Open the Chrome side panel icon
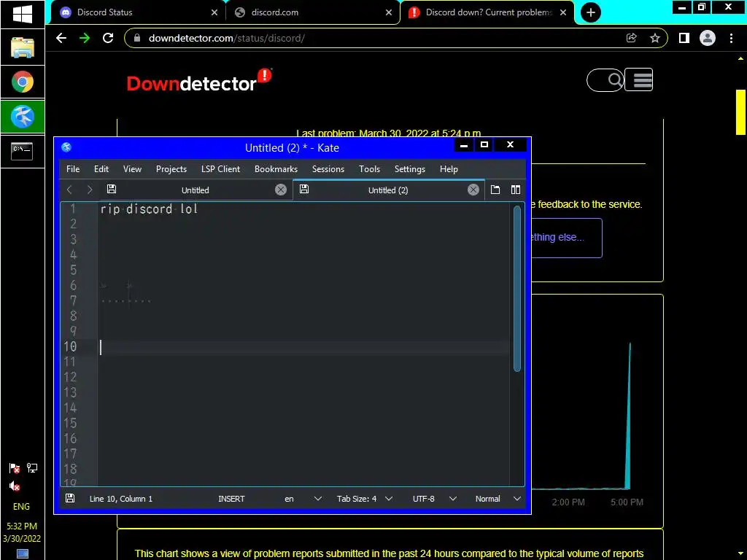Screen dimensions: 747x560 [684, 38]
